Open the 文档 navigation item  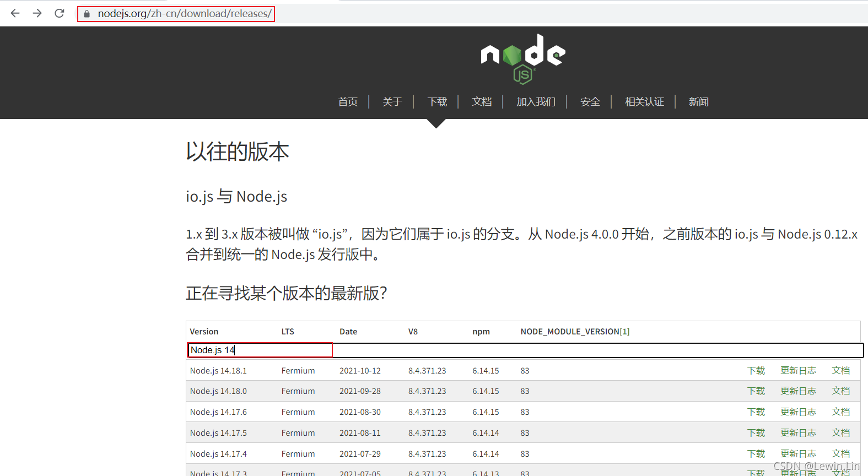click(x=482, y=102)
